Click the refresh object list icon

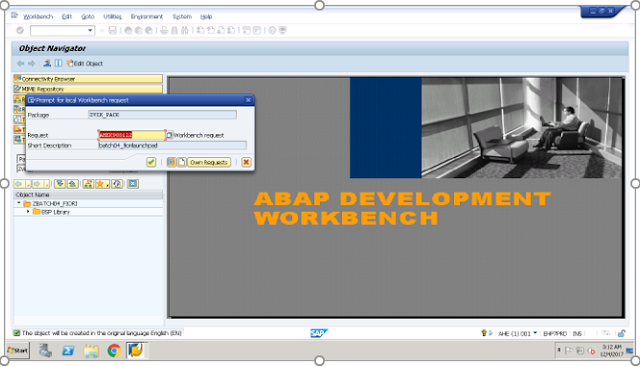(117, 184)
